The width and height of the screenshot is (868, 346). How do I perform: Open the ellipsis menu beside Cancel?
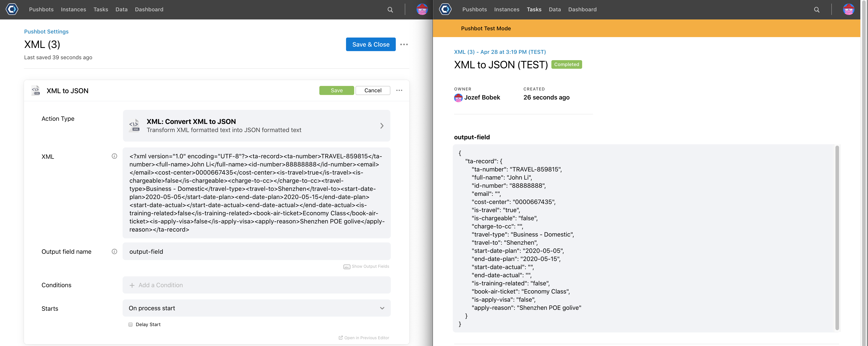pyautogui.click(x=399, y=90)
